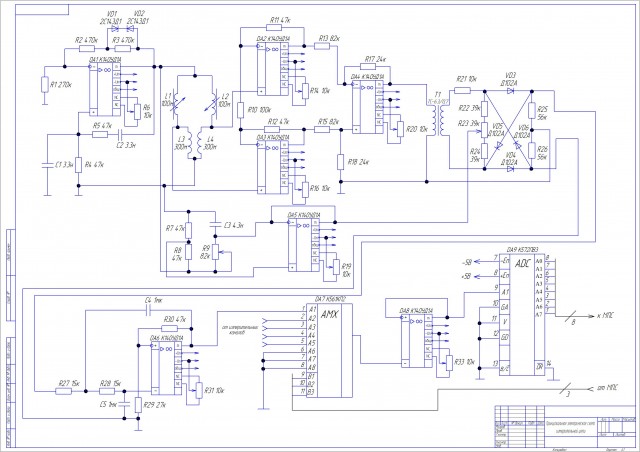Select the R5 47k label
This screenshot has width=640, height=452.
103,125
